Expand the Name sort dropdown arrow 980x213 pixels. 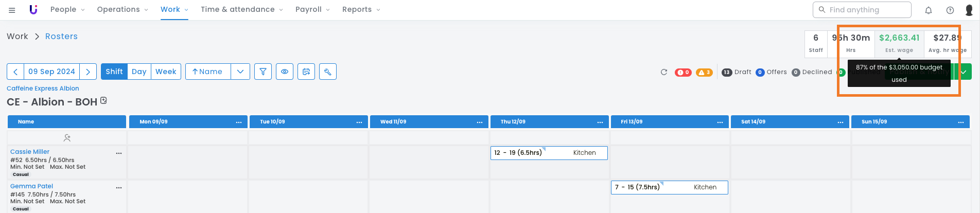(x=240, y=72)
